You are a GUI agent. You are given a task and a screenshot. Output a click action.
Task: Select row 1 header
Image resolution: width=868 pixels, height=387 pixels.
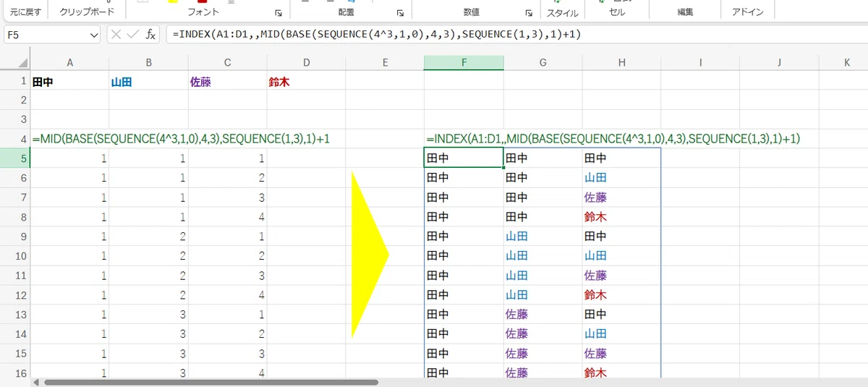click(x=15, y=80)
